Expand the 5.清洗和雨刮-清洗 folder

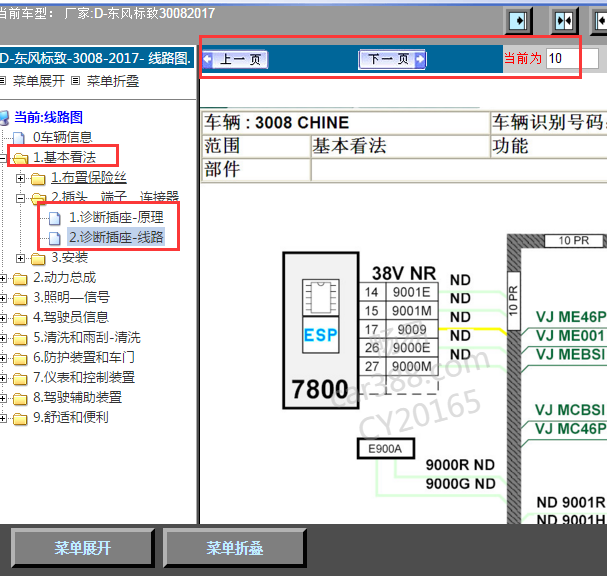point(3,338)
